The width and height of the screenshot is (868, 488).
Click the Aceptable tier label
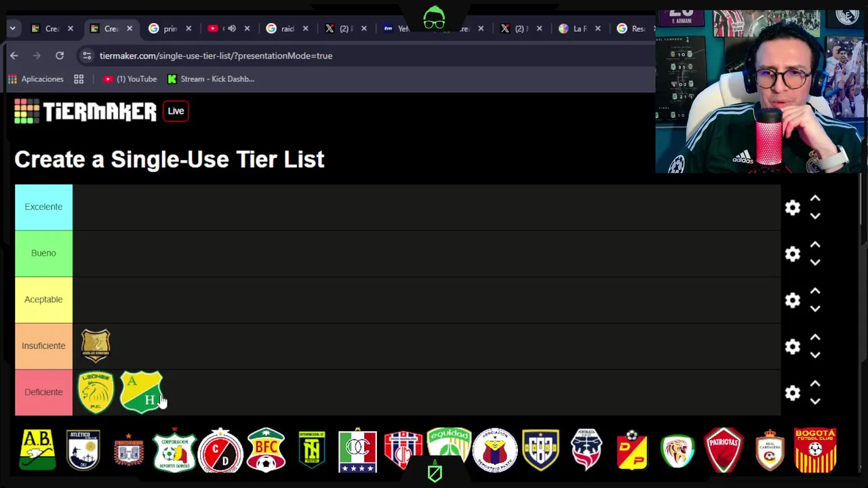click(43, 299)
